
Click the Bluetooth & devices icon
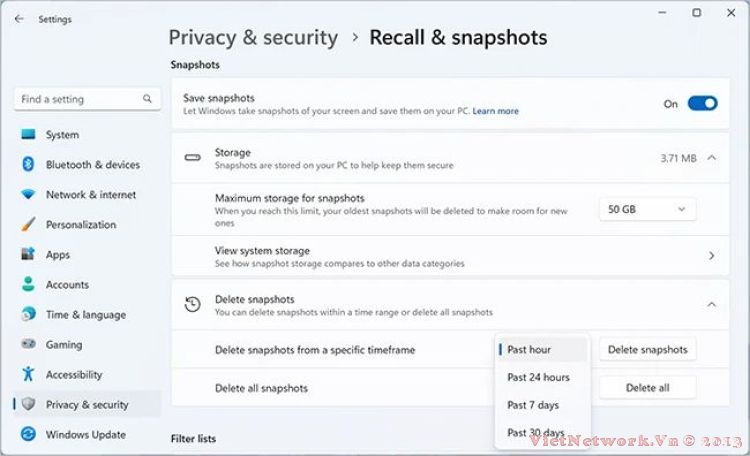28,165
